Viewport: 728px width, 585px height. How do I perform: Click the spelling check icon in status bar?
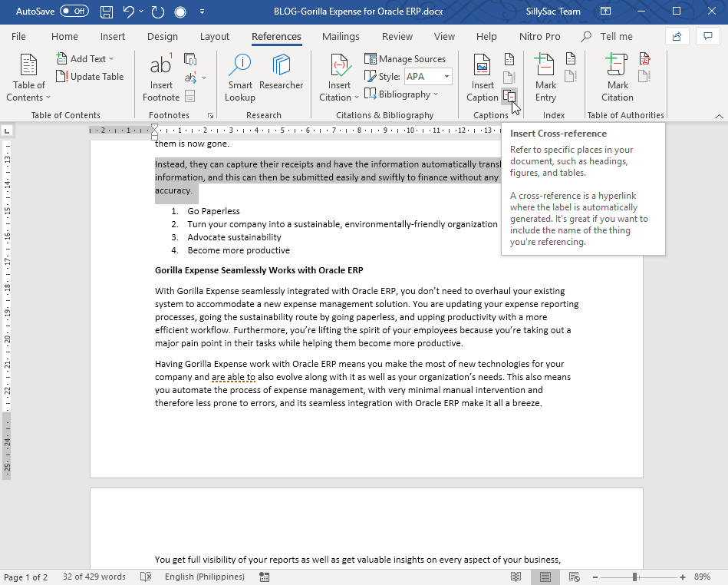click(145, 577)
